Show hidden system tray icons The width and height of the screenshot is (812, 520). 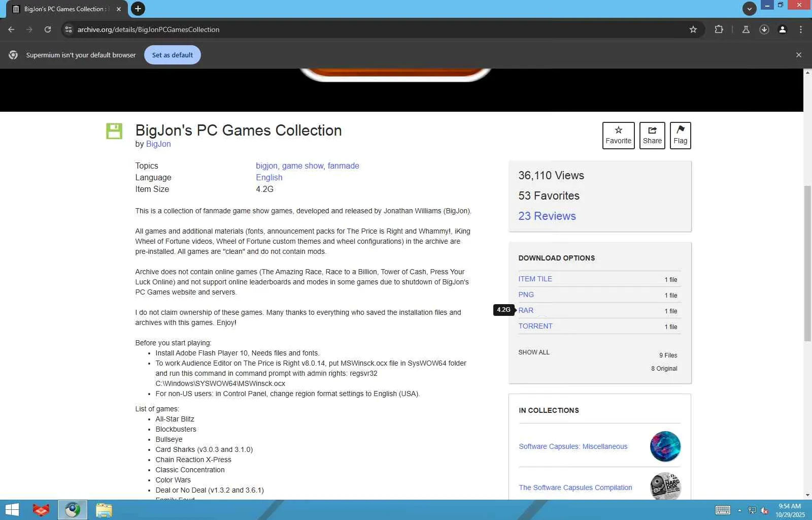(739, 510)
